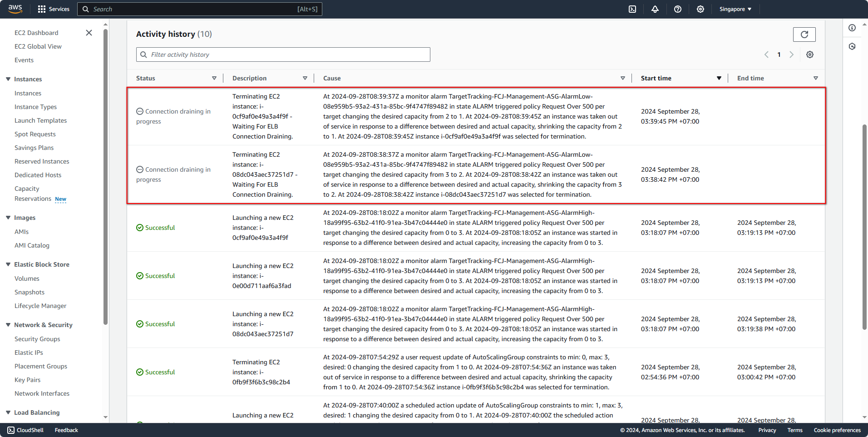Go to Security Groups page
868x437 pixels.
coord(37,339)
